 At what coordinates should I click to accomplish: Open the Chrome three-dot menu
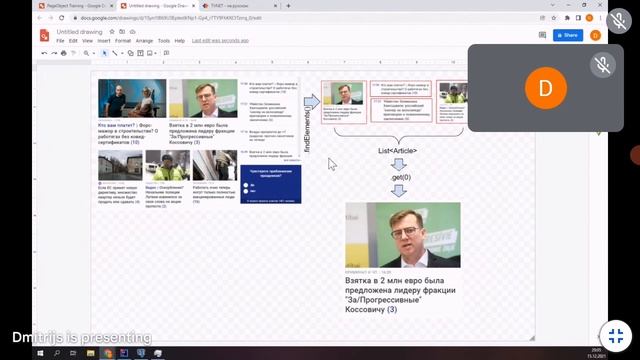pos(600,18)
